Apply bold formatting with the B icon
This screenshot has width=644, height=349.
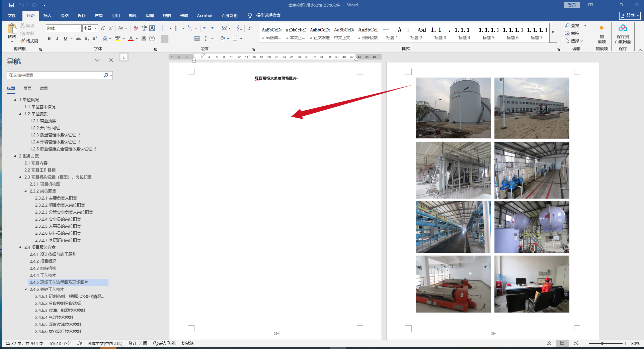[x=49, y=38]
